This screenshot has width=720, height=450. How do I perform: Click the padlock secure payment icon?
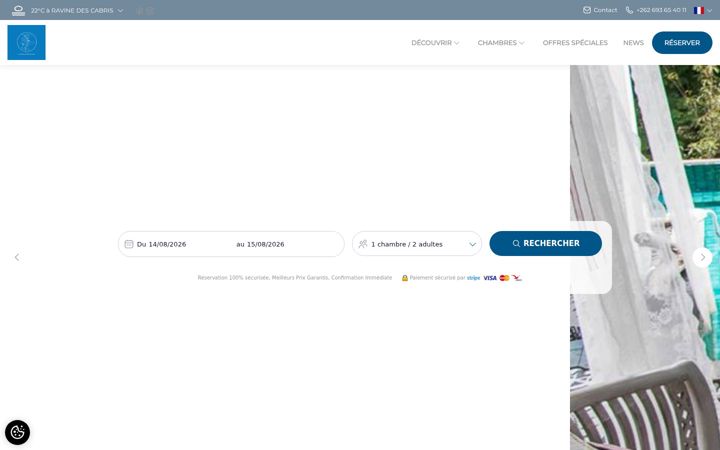405,278
